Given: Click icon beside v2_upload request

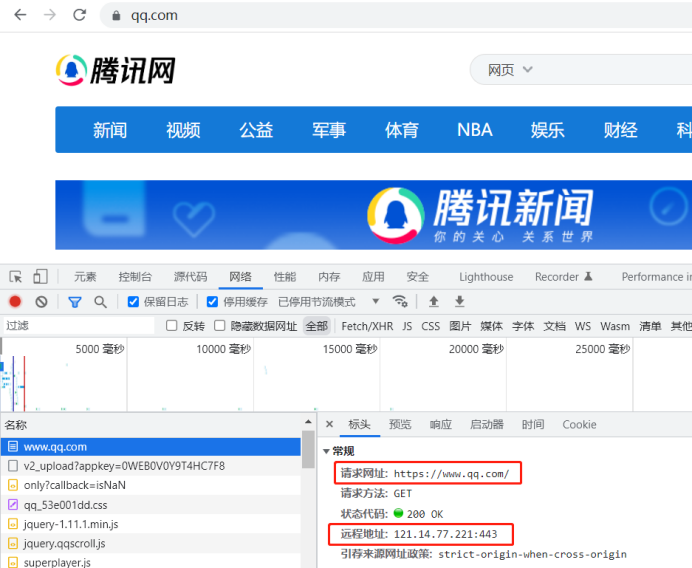Looking at the screenshot, I should coord(13,466).
